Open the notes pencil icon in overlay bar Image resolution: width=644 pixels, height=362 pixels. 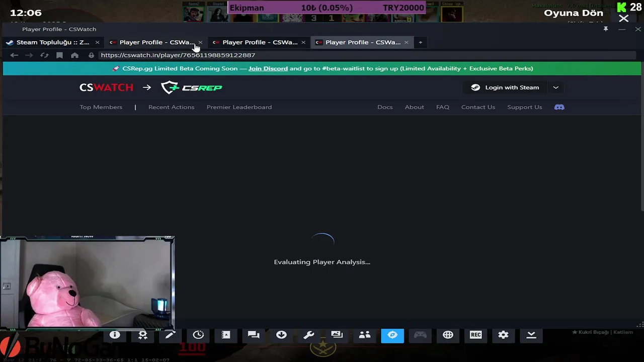(171, 335)
